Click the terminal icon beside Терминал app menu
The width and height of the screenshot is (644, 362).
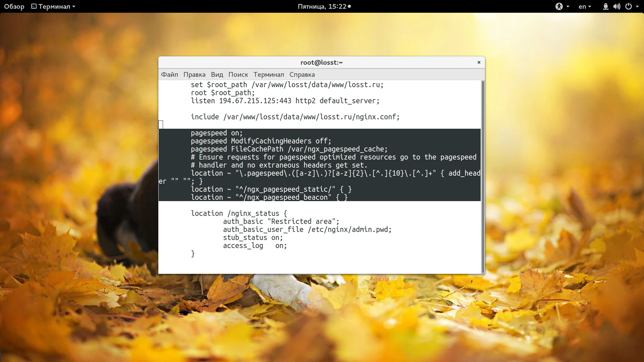(34, 6)
